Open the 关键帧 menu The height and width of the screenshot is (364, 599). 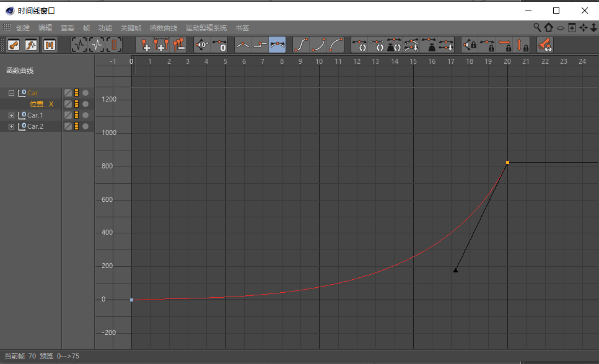click(131, 28)
